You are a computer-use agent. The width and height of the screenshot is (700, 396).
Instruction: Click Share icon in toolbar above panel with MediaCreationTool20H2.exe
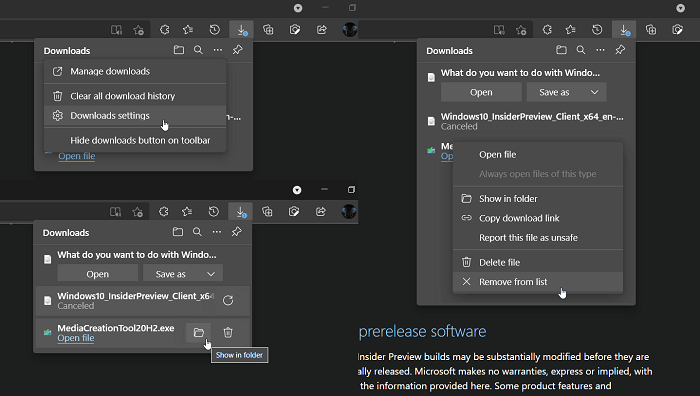321,212
